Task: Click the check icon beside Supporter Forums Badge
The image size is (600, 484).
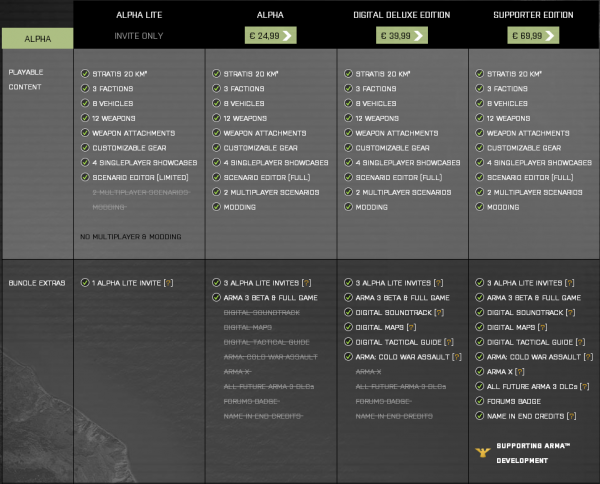Action: click(479, 401)
